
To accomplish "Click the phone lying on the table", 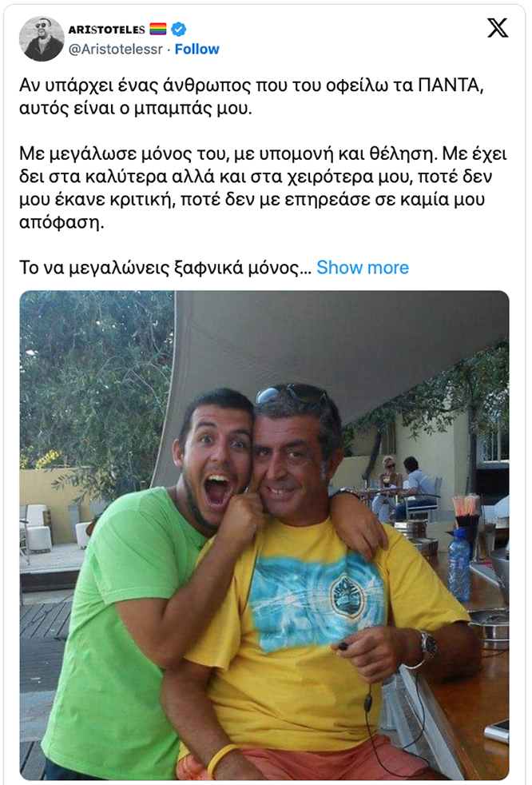I will coord(497,731).
